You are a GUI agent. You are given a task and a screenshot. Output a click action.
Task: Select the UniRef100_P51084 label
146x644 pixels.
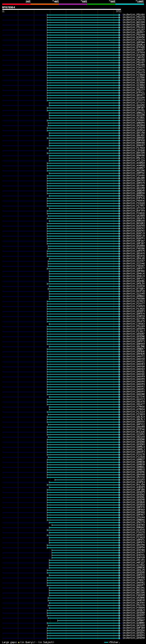click(134, 35)
